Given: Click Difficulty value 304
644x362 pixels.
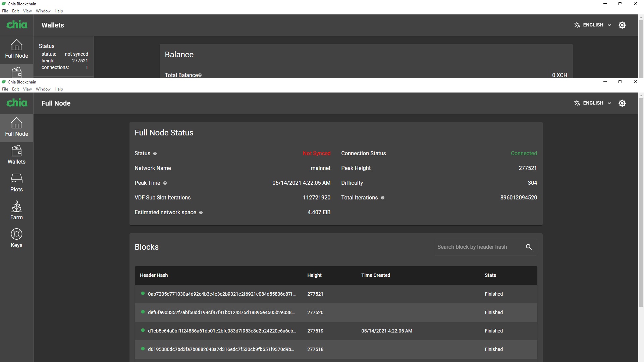Looking at the screenshot, I should 532,183.
